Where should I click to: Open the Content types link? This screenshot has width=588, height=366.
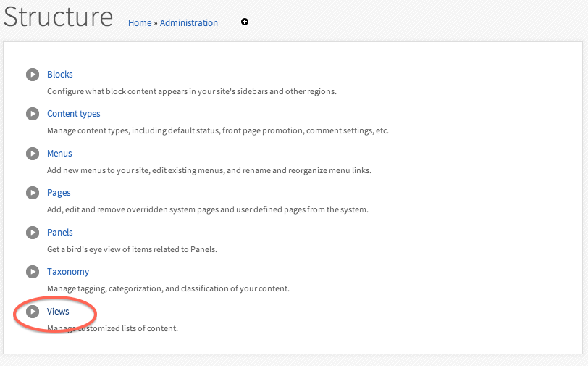(74, 114)
